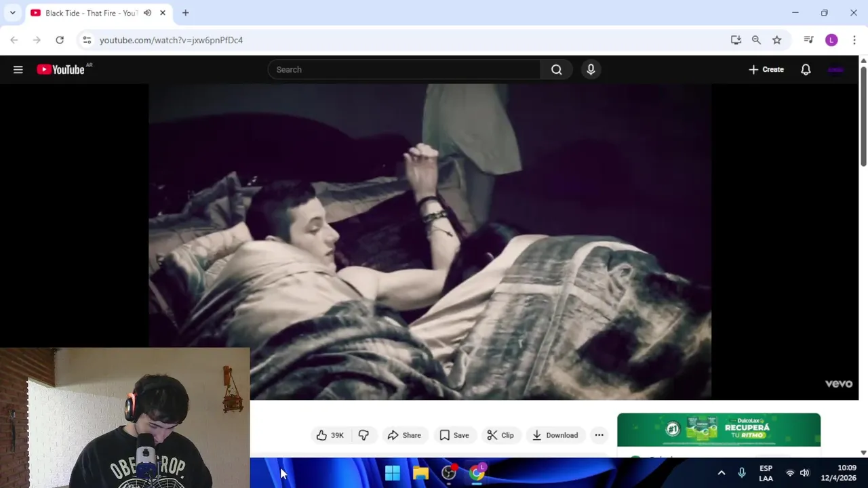This screenshot has height=488, width=868.
Task: Start voice search with the microphone
Action: (591, 69)
